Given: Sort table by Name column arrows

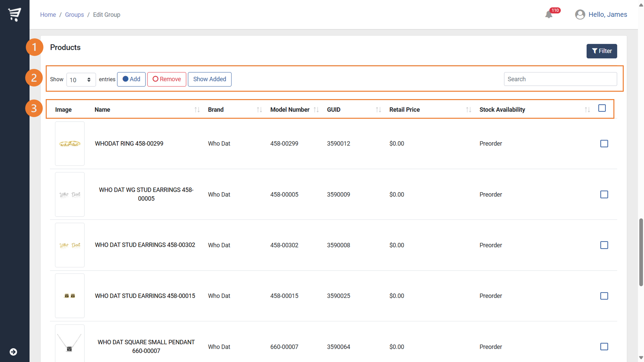Looking at the screenshot, I should pyautogui.click(x=197, y=110).
